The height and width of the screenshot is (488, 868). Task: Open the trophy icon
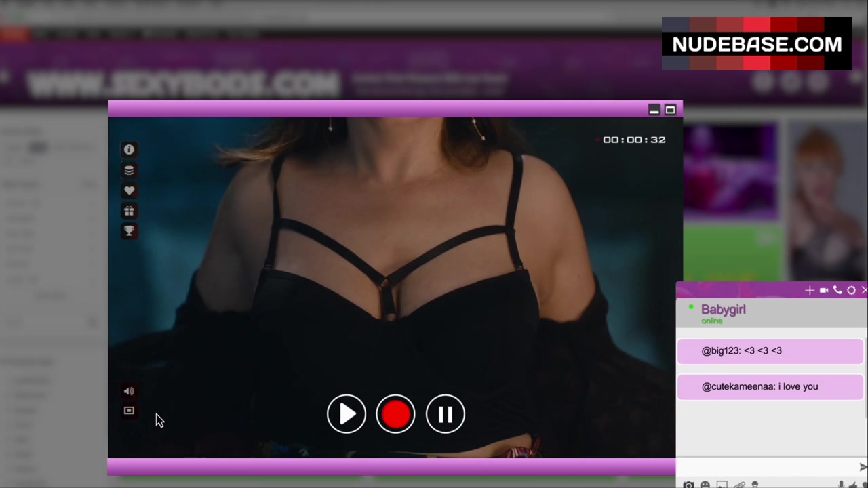129,231
